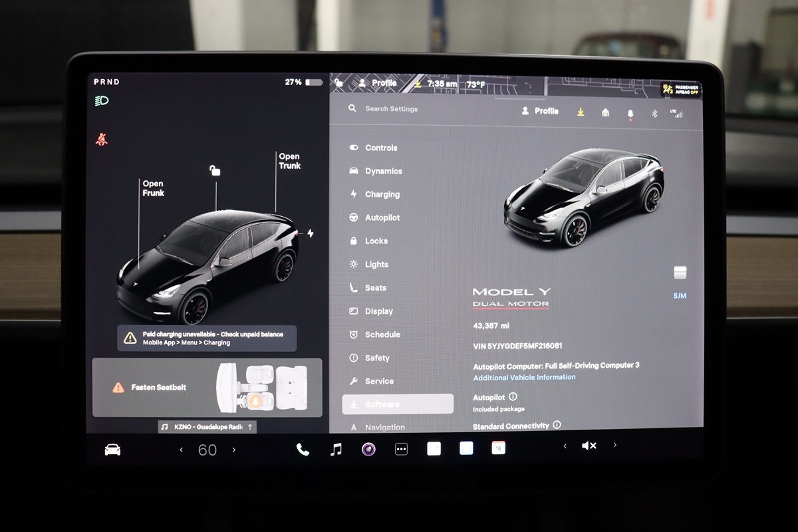This screenshot has height=532, width=798.
Task: Tap the Standard Connectivity info icon
Action: tap(557, 425)
